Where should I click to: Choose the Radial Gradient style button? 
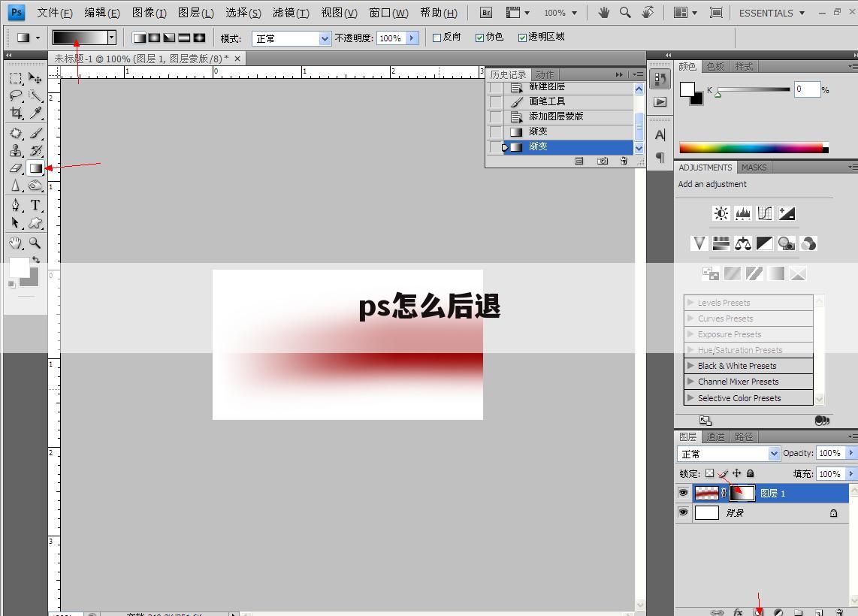pyautogui.click(x=155, y=38)
